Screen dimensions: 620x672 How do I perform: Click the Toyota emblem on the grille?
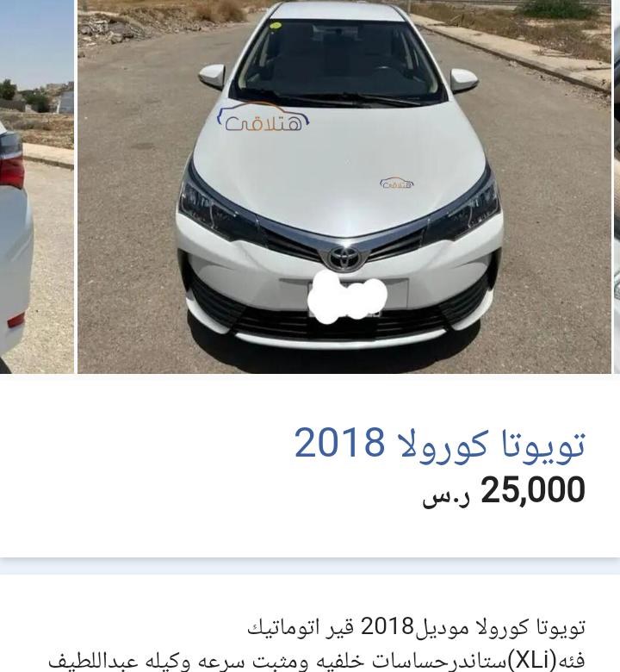click(344, 258)
